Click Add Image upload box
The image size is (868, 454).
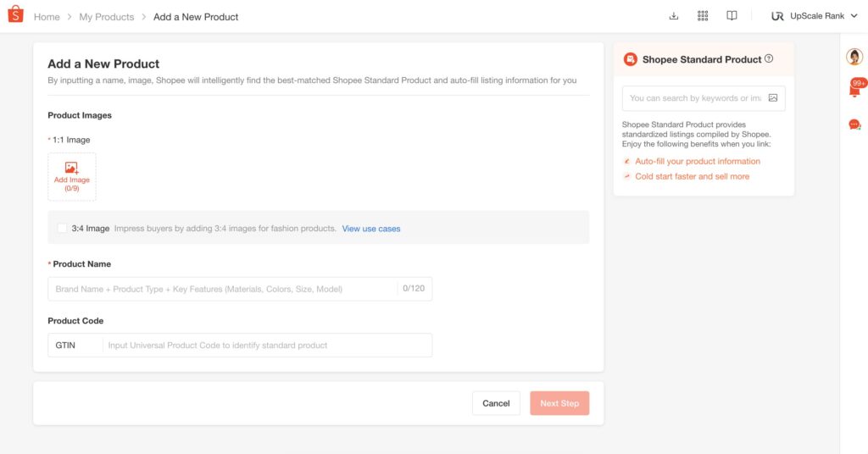[72, 177]
